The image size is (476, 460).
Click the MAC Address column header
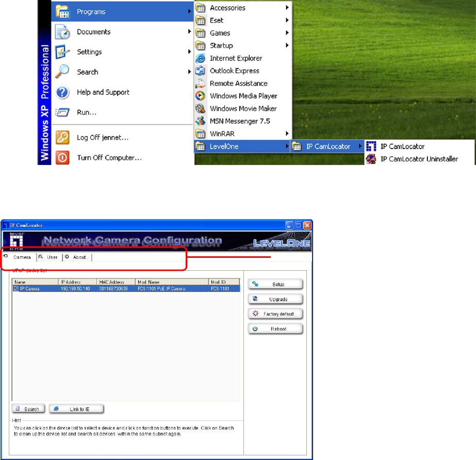[116, 282]
